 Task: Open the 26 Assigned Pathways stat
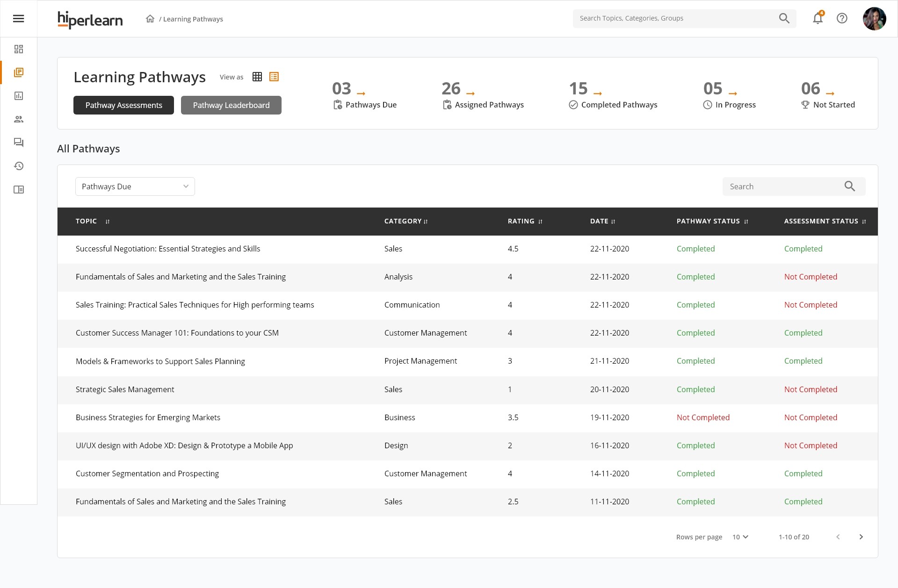tap(482, 95)
